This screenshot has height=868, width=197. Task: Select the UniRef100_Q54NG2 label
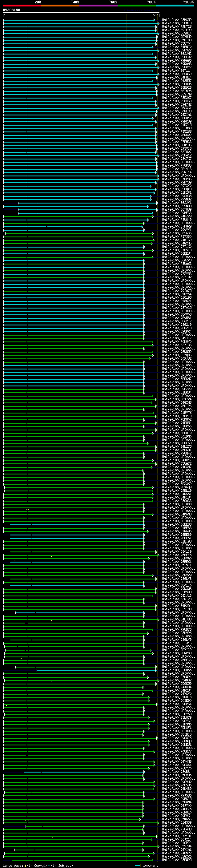[x=177, y=680]
